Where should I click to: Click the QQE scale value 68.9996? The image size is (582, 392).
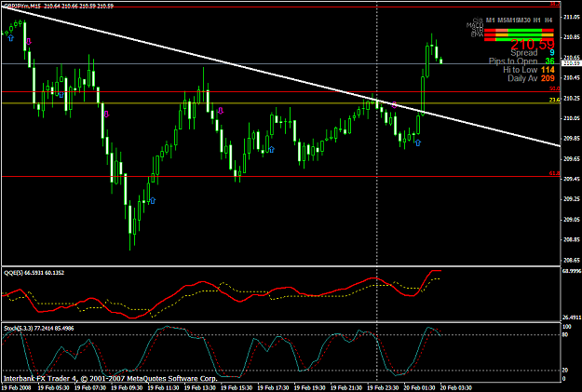(571, 271)
